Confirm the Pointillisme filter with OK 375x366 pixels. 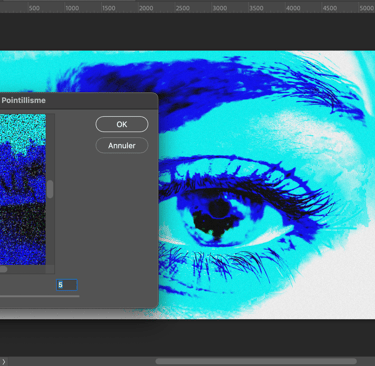point(122,124)
